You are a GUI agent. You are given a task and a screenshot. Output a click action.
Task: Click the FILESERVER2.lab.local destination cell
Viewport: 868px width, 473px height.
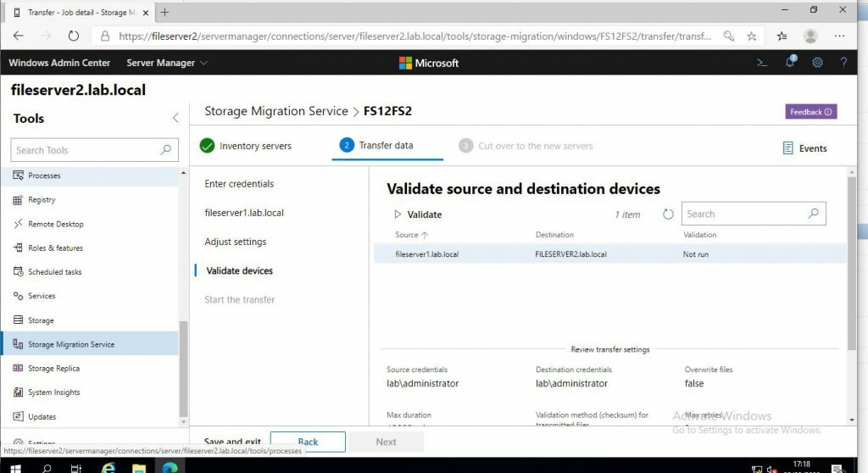point(570,254)
